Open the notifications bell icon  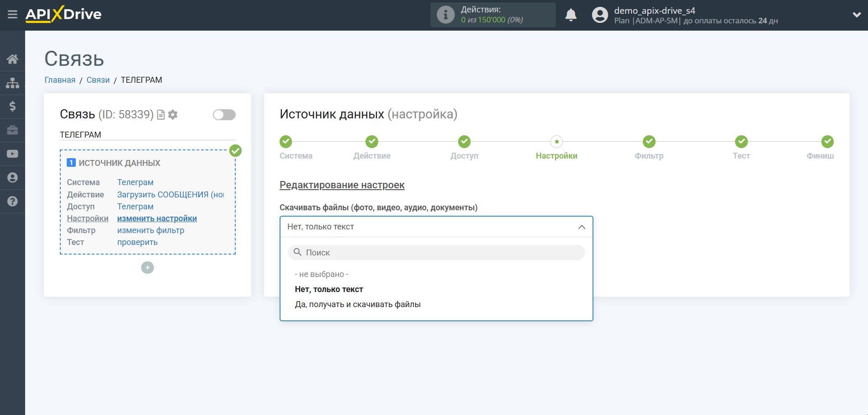(x=571, y=15)
